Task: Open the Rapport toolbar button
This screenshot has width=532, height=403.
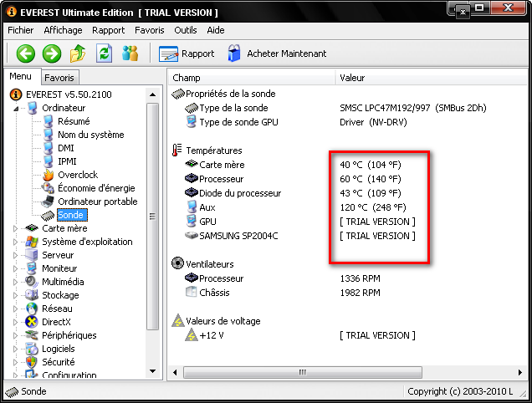Action: pos(187,54)
